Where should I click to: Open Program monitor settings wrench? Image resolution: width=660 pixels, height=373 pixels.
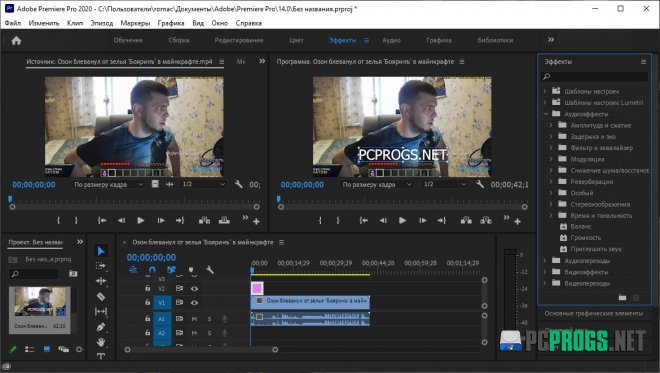point(480,184)
